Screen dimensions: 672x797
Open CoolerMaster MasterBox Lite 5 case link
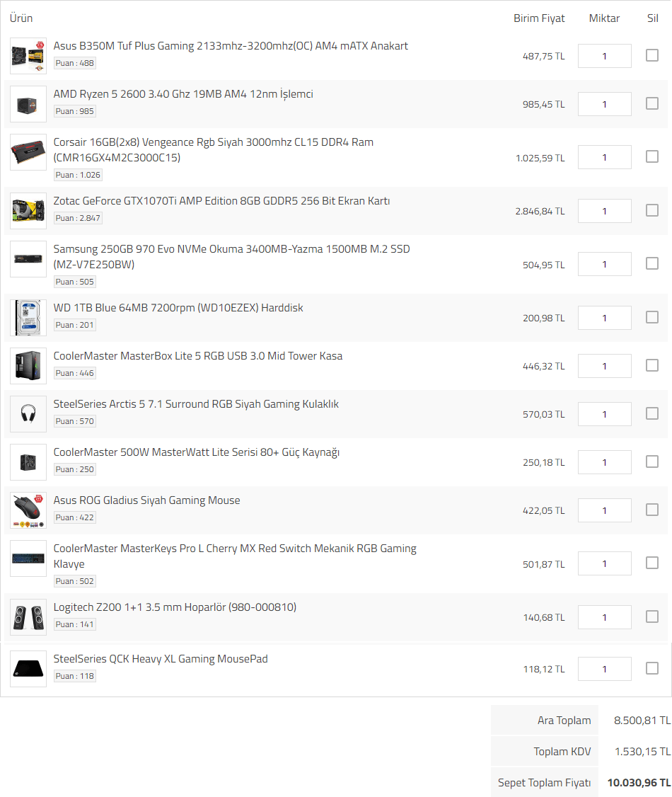(x=197, y=356)
